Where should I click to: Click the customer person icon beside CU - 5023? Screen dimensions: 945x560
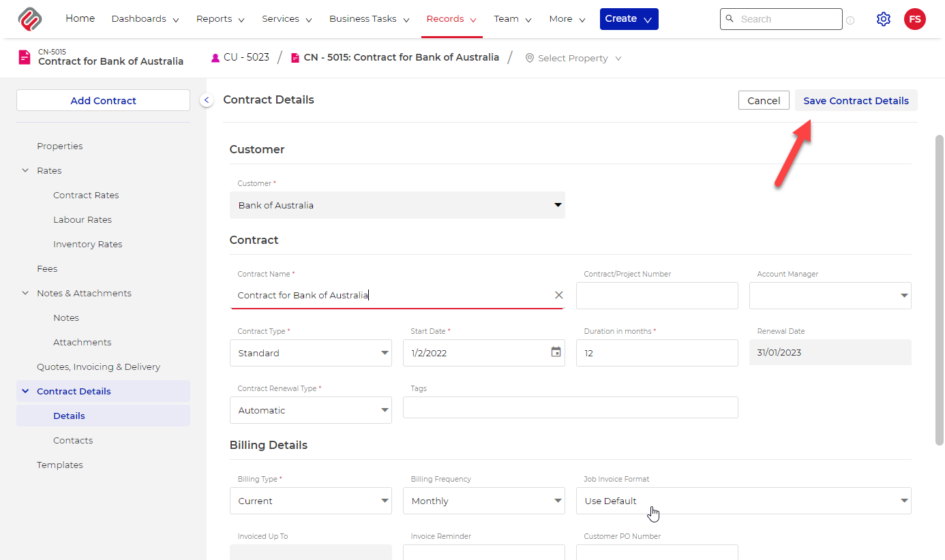(x=215, y=58)
